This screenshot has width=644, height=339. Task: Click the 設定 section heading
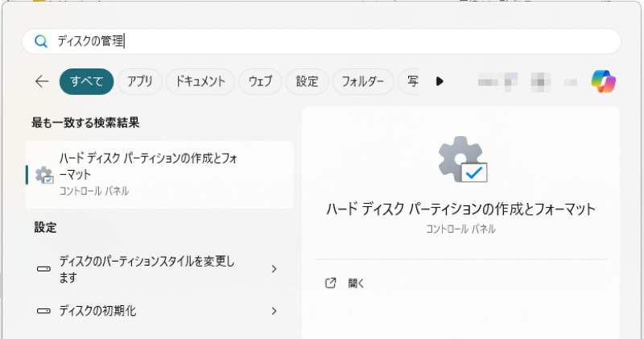(x=45, y=227)
